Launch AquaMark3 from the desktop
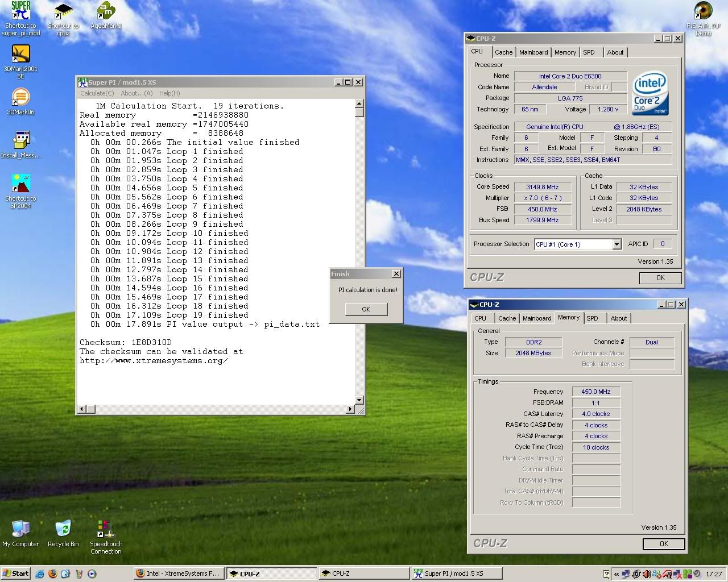 pos(106,16)
